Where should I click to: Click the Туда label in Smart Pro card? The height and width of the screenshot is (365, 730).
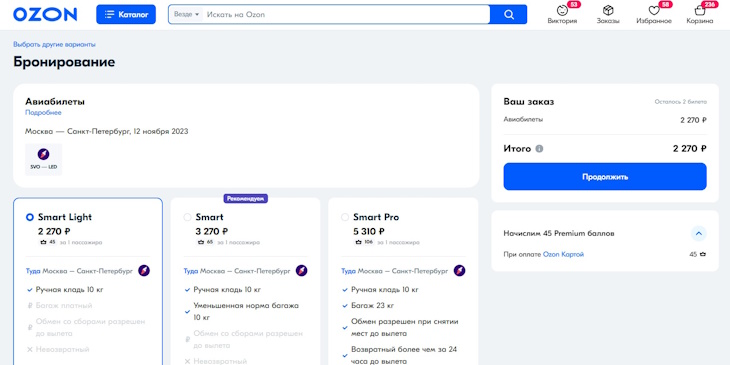click(x=349, y=271)
